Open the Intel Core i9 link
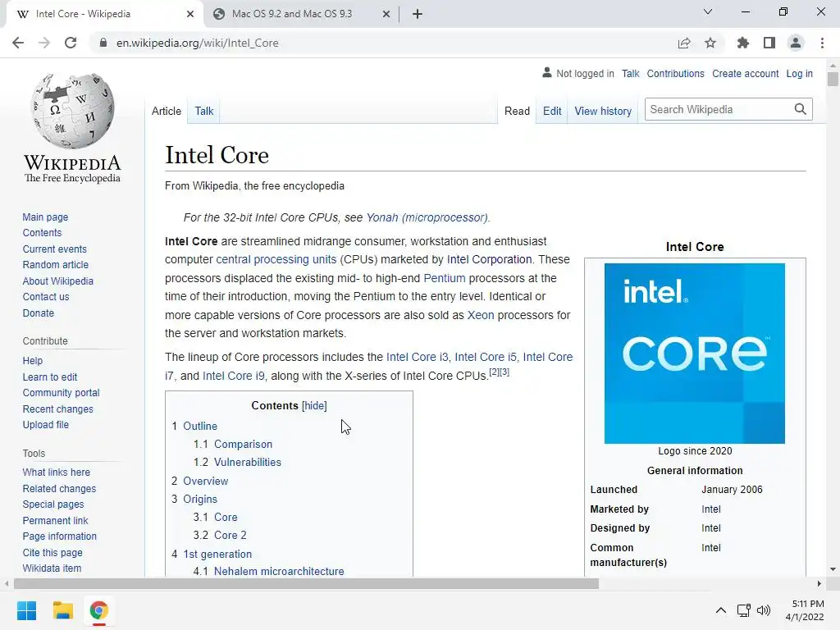 pos(234,376)
